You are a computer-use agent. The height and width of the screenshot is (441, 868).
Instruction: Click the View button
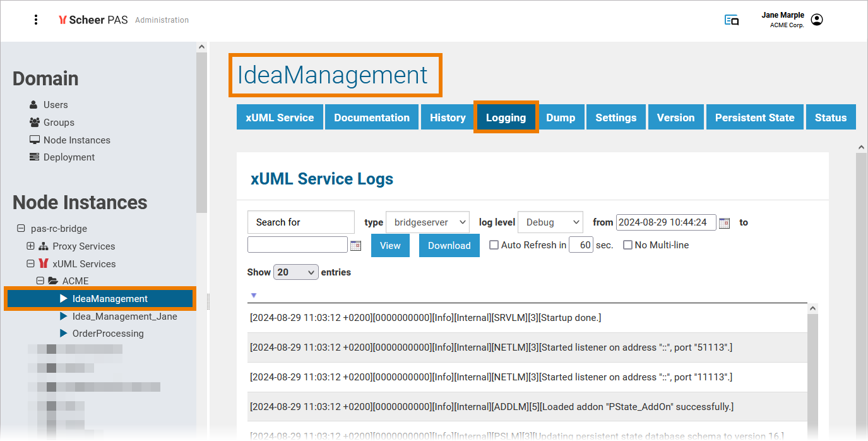(x=390, y=246)
